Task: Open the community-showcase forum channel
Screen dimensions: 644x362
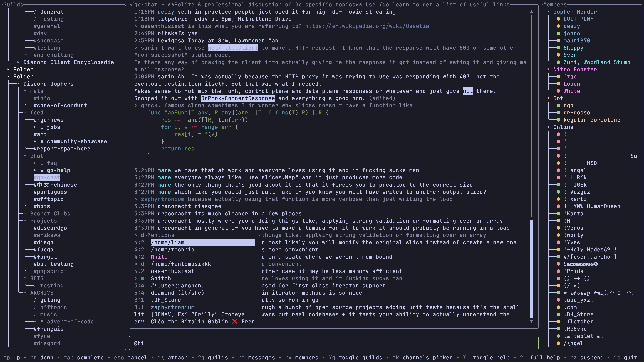Action: pos(70,142)
